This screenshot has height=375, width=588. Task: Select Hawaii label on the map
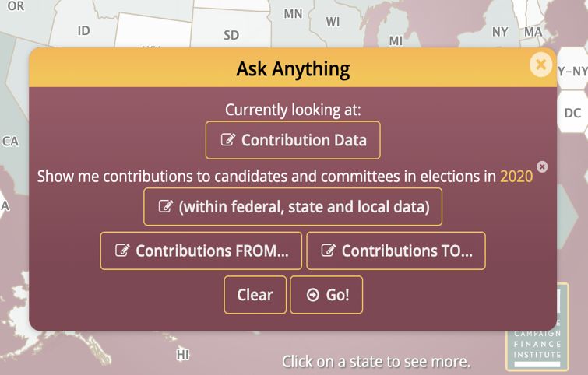182,355
